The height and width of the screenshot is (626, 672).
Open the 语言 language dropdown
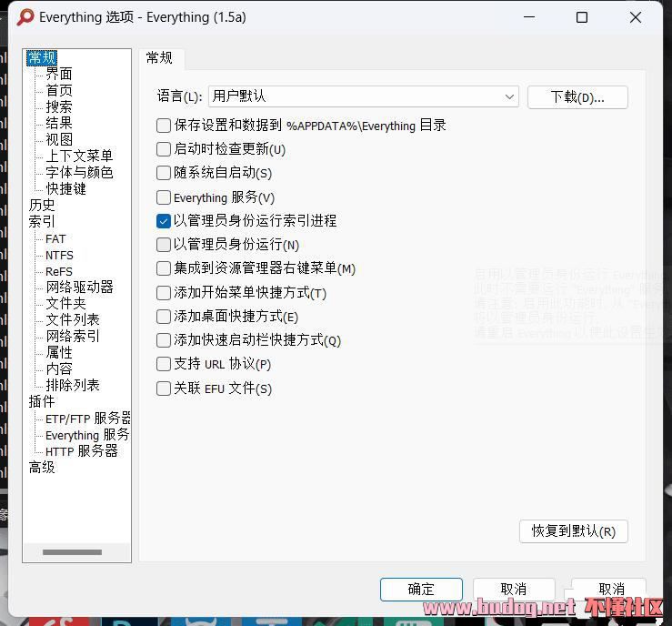364,96
